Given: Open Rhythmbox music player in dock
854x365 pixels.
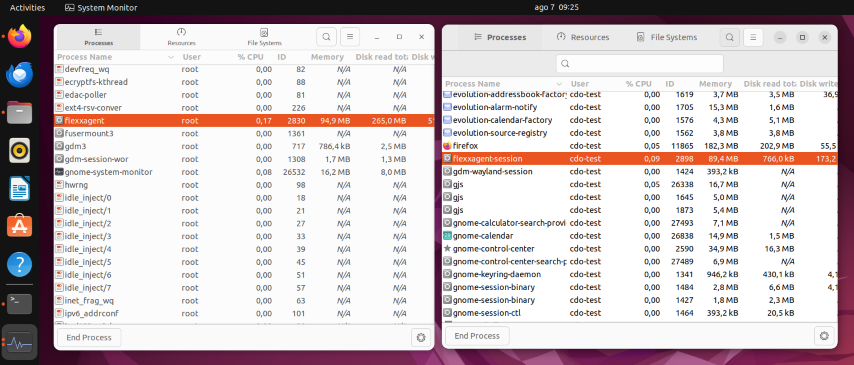Looking at the screenshot, I should pos(20,150).
